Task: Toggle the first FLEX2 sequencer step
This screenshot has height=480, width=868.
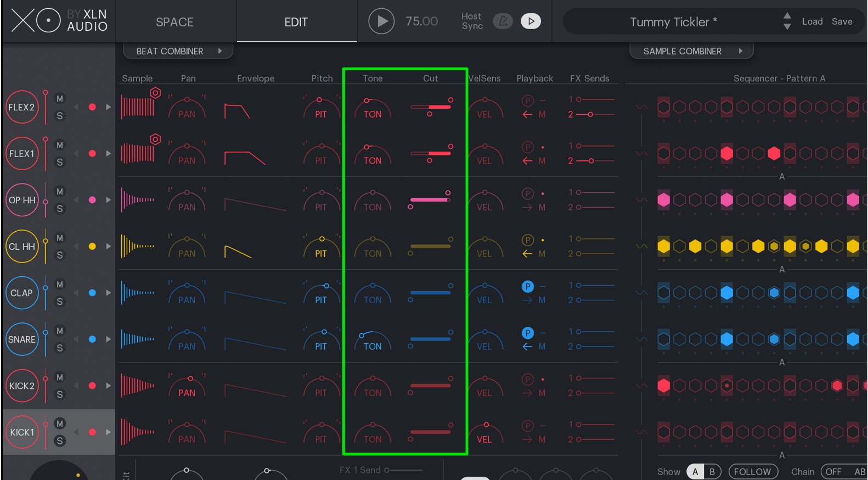Action: coord(663,107)
